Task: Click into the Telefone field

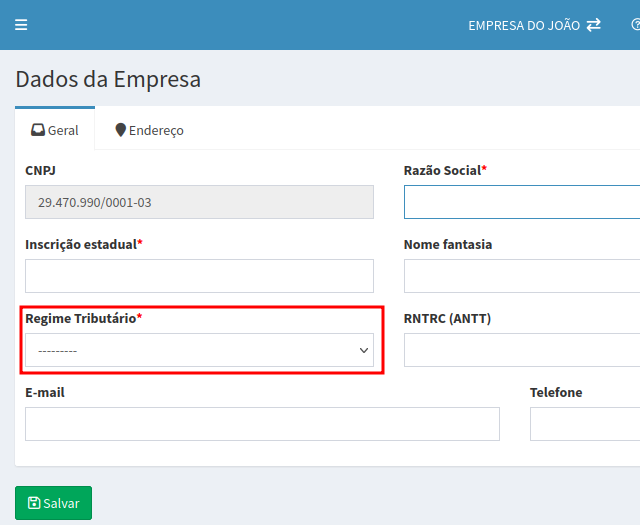Action: 584,424
